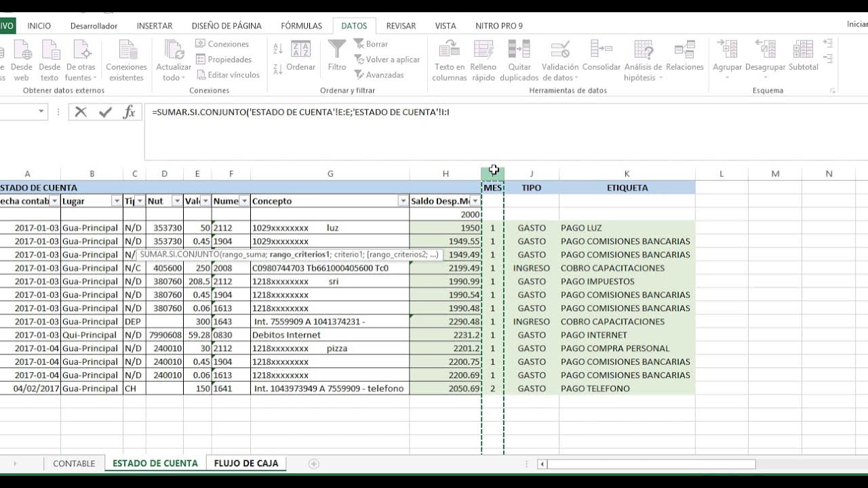Switch to INICIO ribbon tab
868x488 pixels.
coord(39,26)
